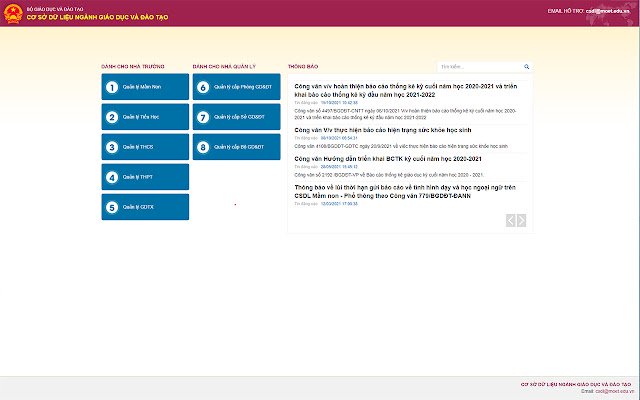
Task: Open notice about lùi thời hạn gửi báo cáo ngoại ngữ
Action: 405,191
